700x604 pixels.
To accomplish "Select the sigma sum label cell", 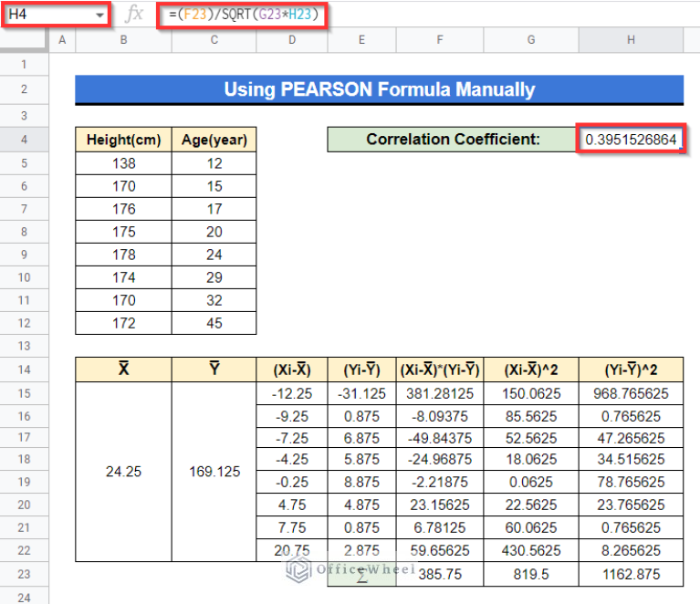I will tap(361, 574).
